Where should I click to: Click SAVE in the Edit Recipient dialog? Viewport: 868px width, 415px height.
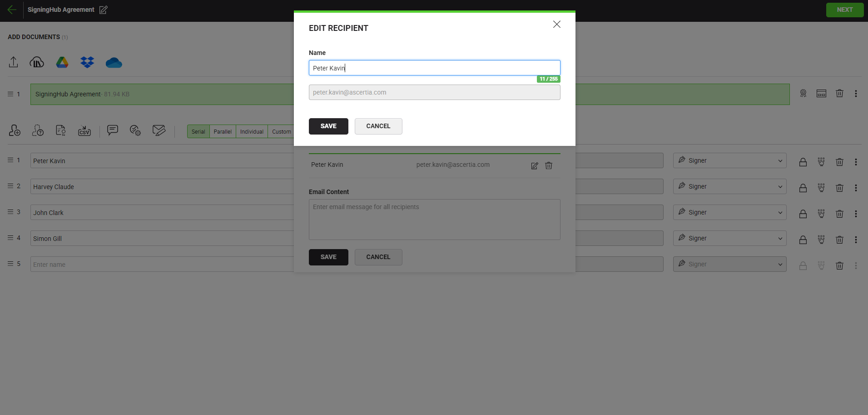click(x=328, y=126)
